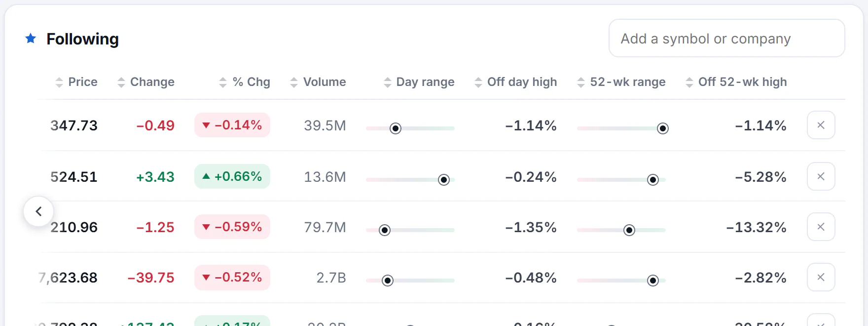Screen dimensions: 868x326
Task: Click the left chevron back button
Action: [38, 211]
